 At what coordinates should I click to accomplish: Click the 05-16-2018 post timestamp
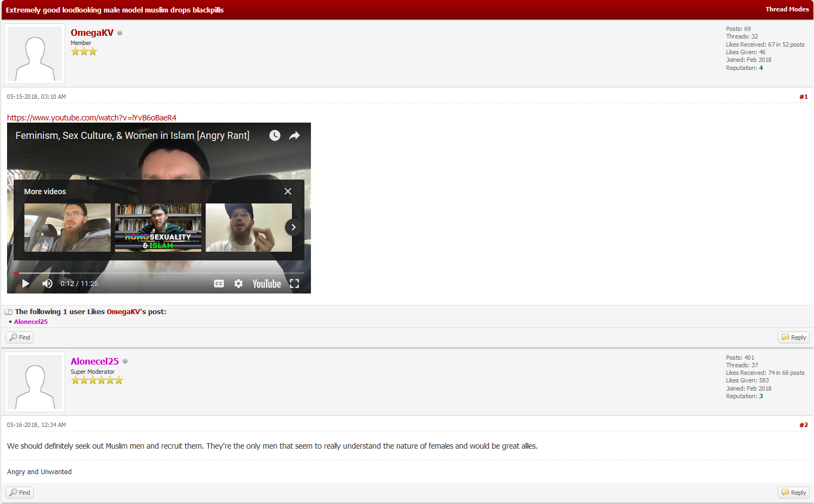point(36,425)
